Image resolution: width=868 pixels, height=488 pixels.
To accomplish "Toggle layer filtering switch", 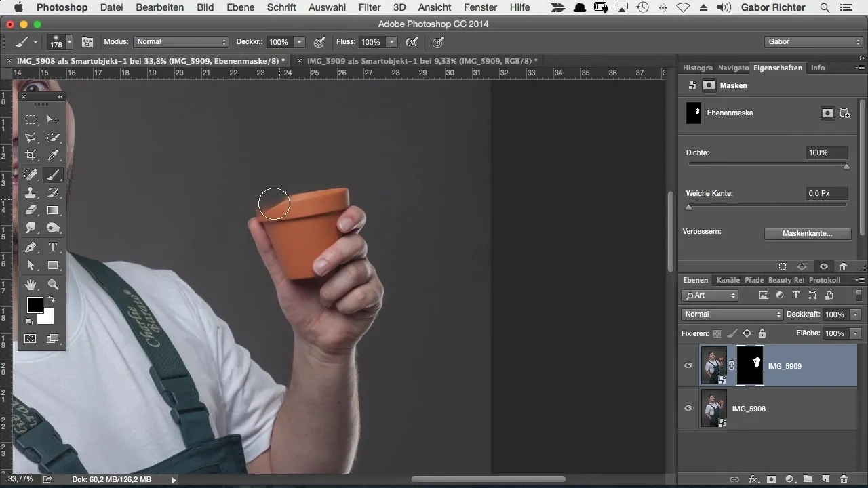I will 859,296.
